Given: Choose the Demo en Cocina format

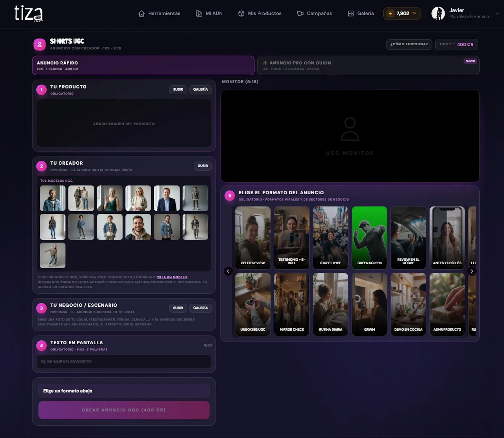Looking at the screenshot, I should [x=408, y=305].
